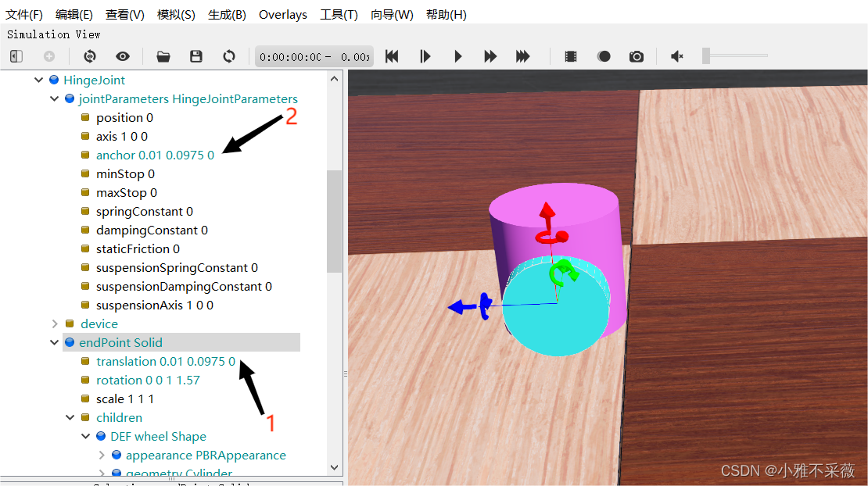Viewport: 868px width, 486px height.
Task: Save the world with floppy disk icon
Action: tap(196, 56)
